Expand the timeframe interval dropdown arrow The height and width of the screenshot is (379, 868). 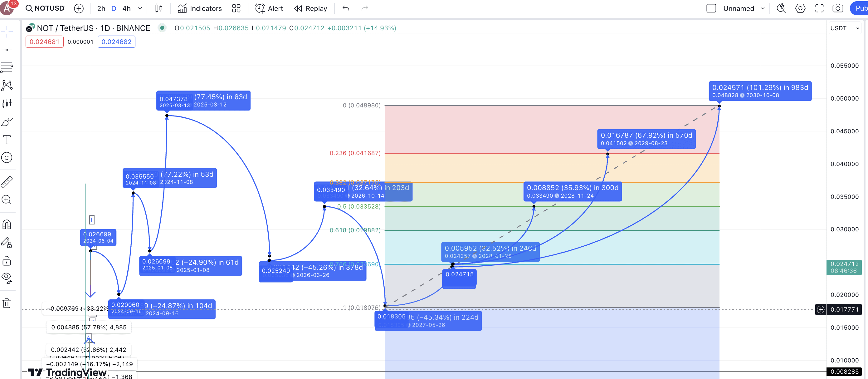pos(140,8)
